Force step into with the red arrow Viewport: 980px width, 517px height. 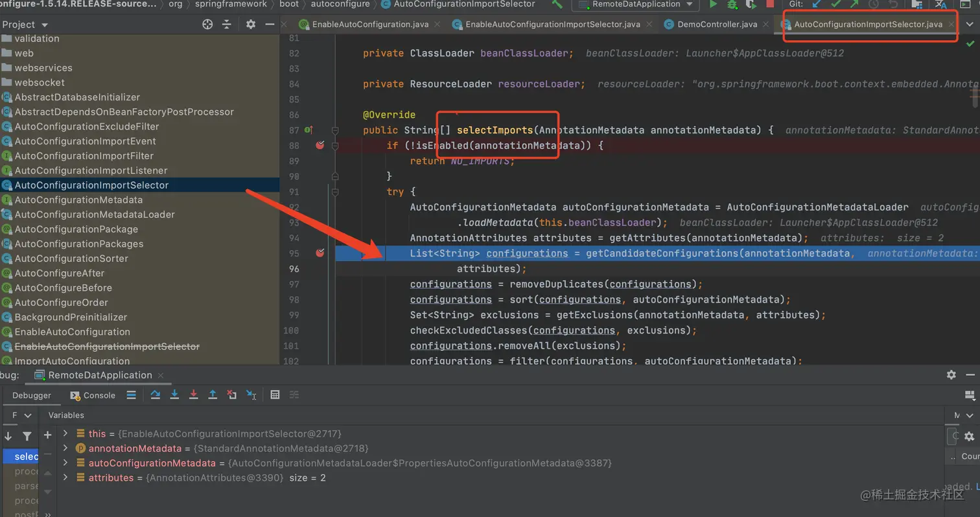click(x=193, y=395)
